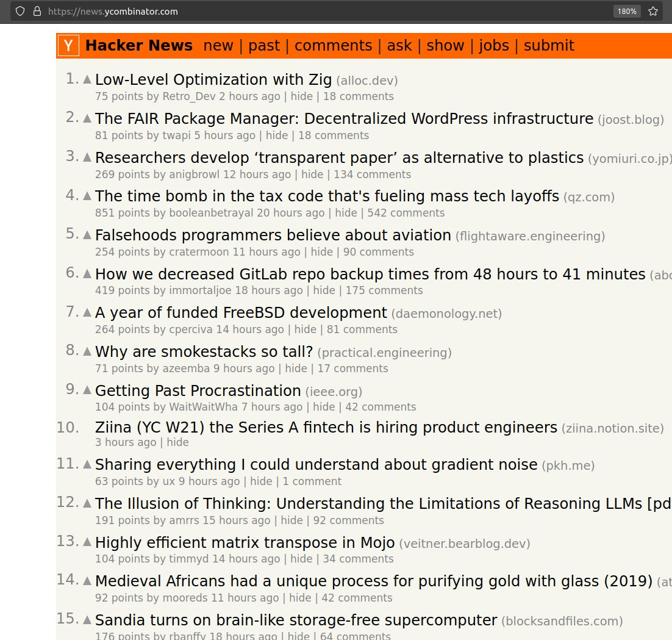672x640 pixels.
Task: Click the 180% zoom level indicator
Action: (627, 11)
